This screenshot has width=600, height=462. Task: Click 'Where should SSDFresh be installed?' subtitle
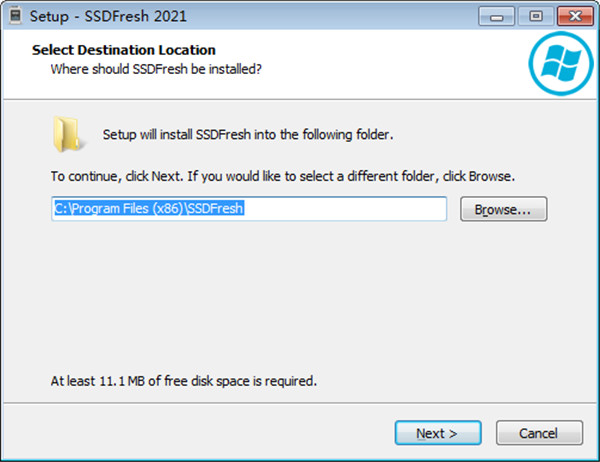pyautogui.click(x=156, y=69)
